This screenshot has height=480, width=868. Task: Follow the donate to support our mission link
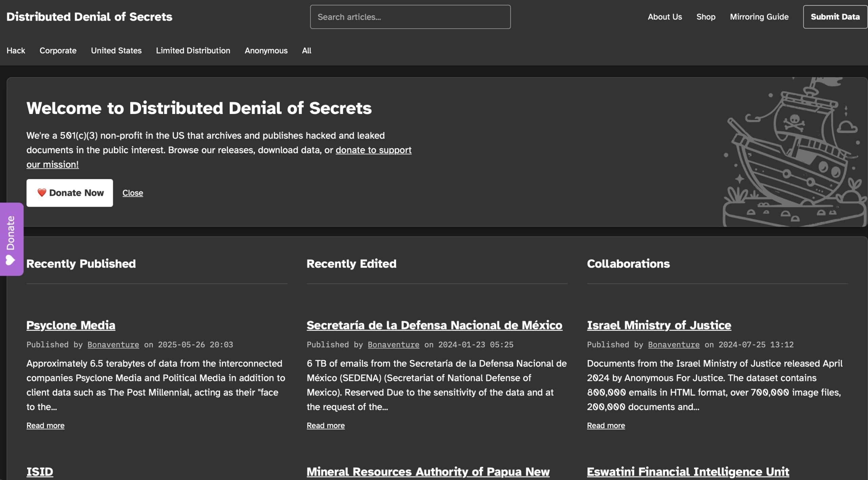(x=373, y=150)
